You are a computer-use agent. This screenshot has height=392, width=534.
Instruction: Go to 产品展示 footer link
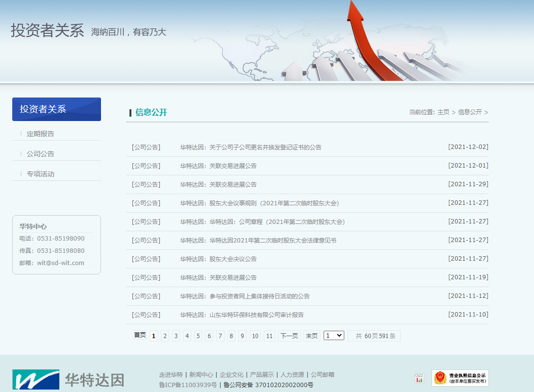262,375
